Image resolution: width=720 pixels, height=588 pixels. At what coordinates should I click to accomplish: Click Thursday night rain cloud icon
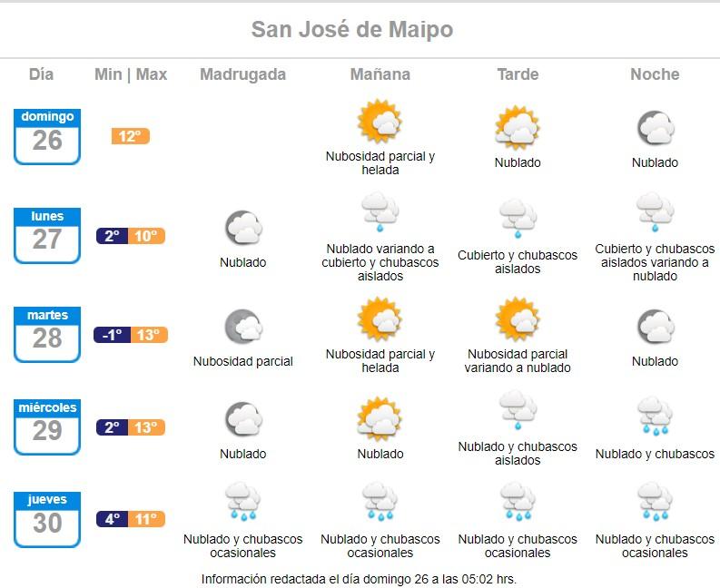[655, 503]
